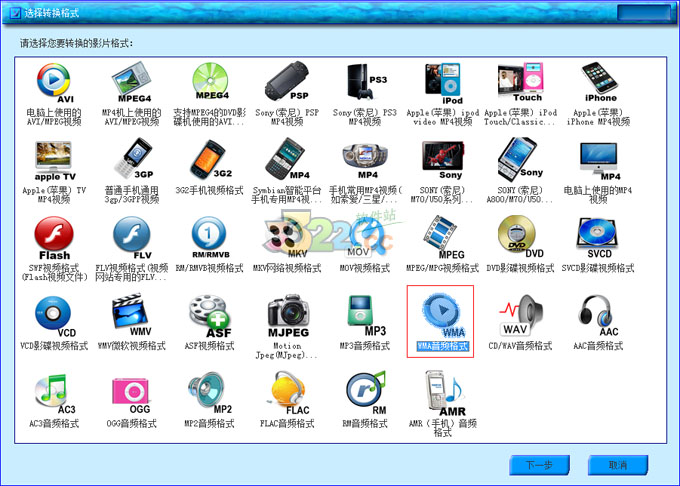Click the 'WMV微软视频格式' label

click(x=131, y=346)
